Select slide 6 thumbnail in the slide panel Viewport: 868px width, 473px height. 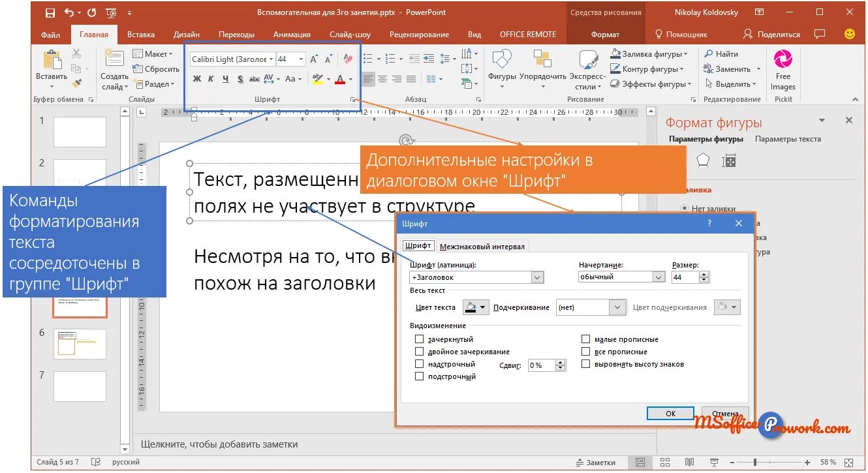pos(80,343)
